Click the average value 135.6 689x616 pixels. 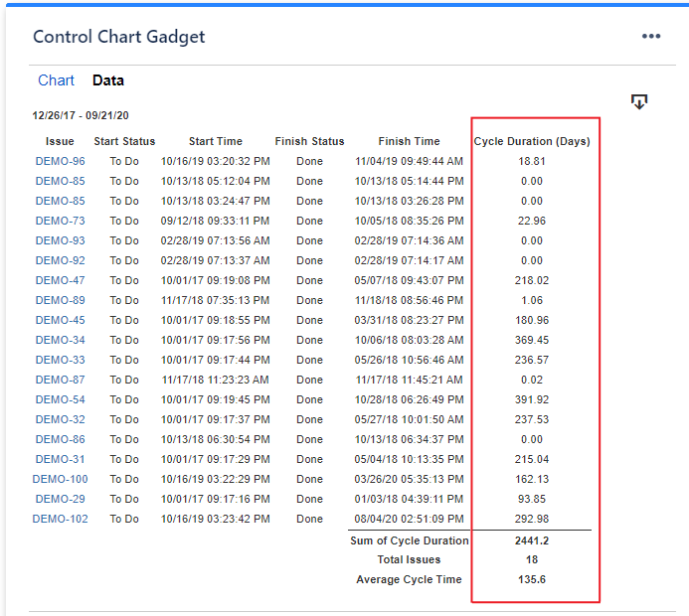(x=532, y=579)
